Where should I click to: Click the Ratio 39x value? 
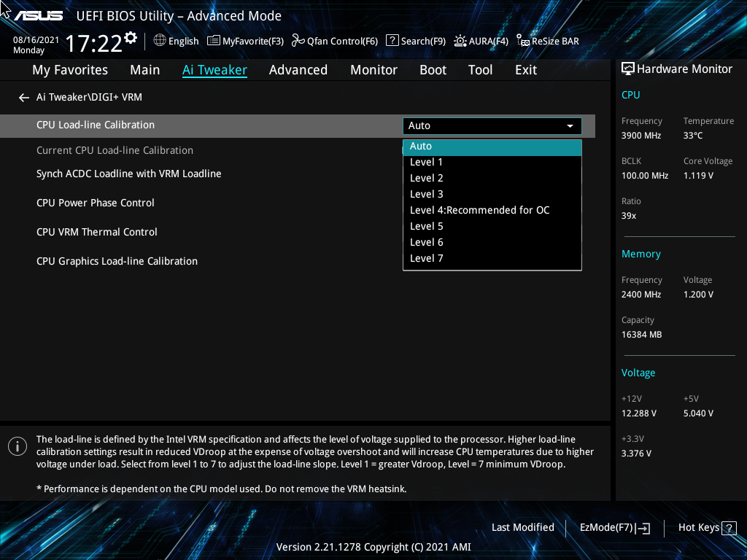pos(628,216)
